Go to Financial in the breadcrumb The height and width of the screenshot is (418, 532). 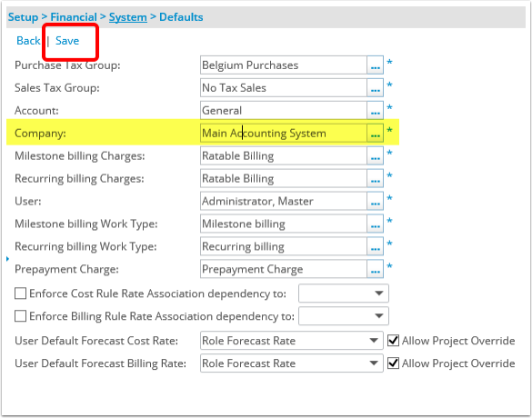pyautogui.click(x=74, y=17)
